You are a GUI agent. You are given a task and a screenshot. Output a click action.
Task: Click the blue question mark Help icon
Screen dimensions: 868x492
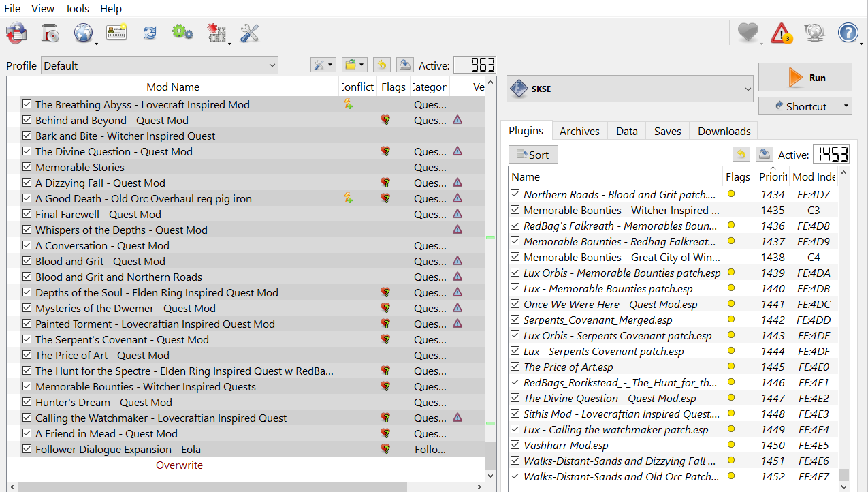pyautogui.click(x=848, y=33)
